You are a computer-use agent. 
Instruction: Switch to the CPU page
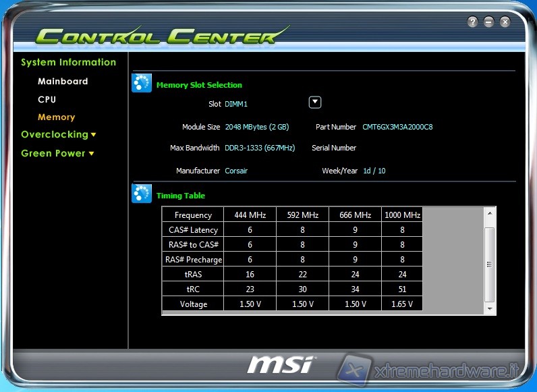point(47,99)
